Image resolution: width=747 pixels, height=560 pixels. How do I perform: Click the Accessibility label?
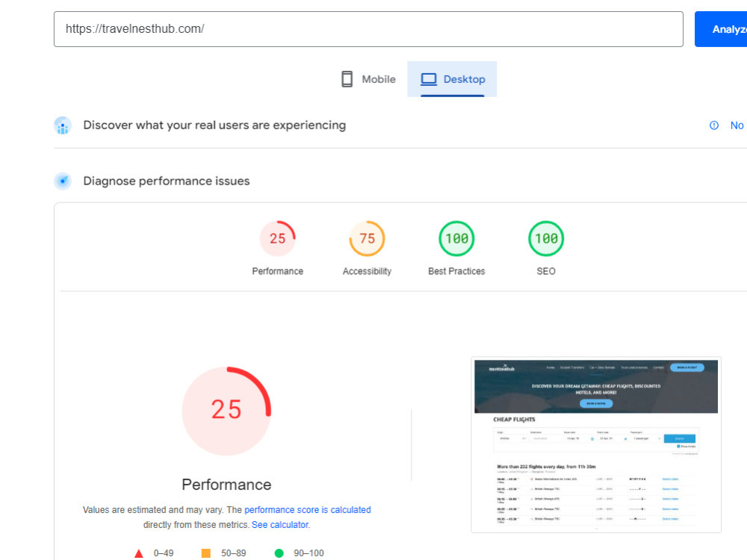(367, 271)
